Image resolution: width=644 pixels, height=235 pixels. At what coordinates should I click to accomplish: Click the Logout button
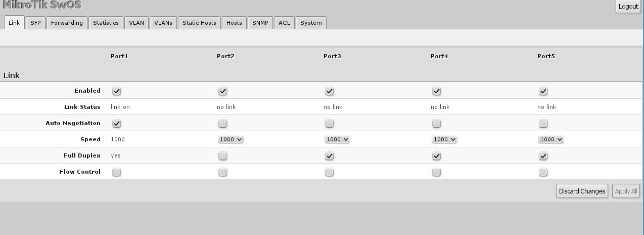628,7
